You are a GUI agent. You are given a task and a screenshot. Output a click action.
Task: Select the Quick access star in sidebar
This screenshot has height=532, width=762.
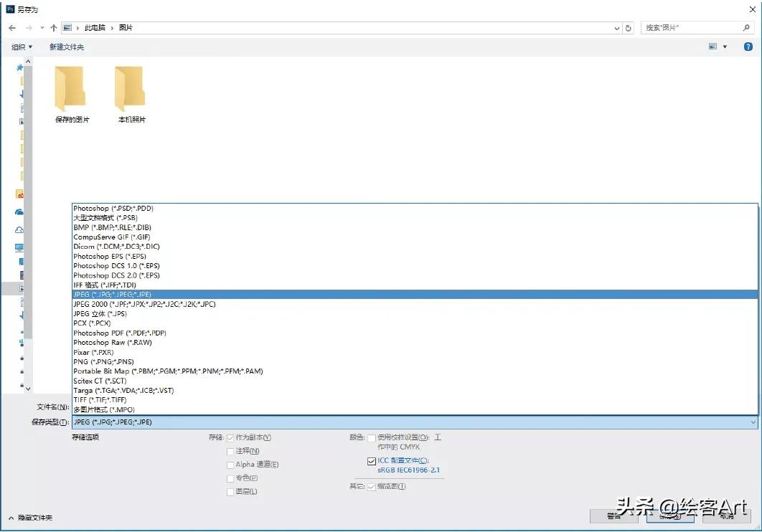tap(19, 67)
